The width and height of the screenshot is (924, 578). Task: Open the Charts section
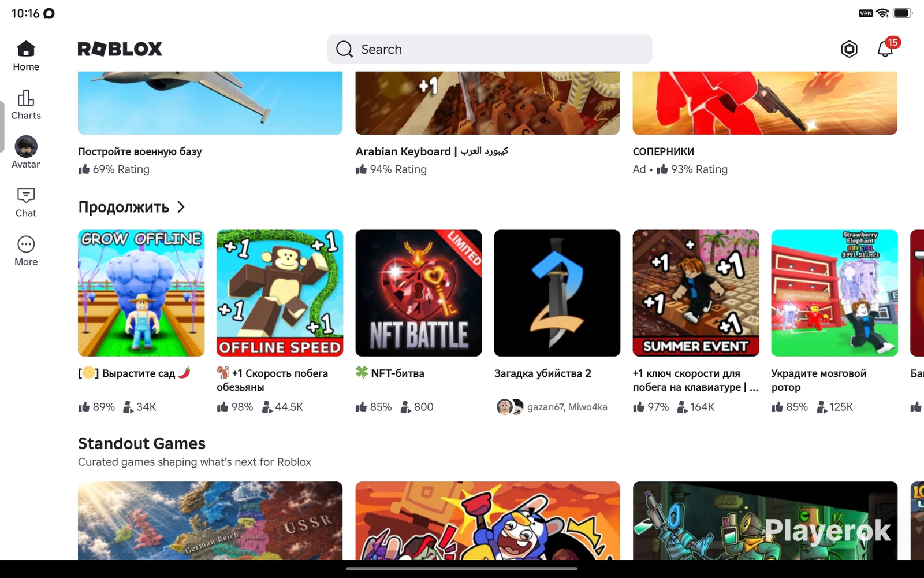[x=26, y=105]
